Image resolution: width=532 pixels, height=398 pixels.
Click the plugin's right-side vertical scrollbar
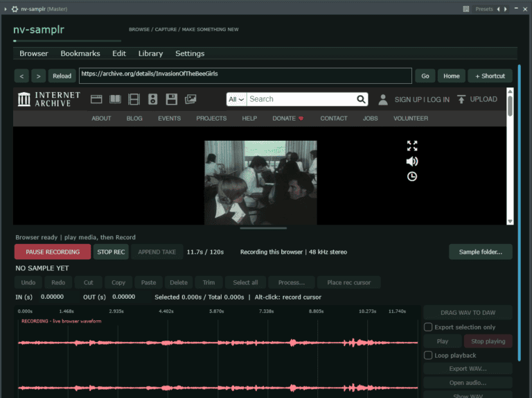pyautogui.click(x=519, y=213)
